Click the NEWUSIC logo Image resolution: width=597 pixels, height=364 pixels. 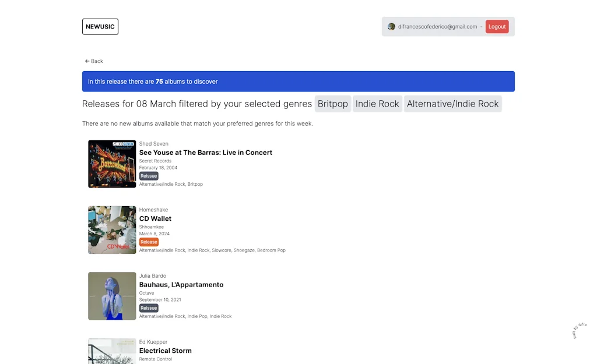point(100,26)
